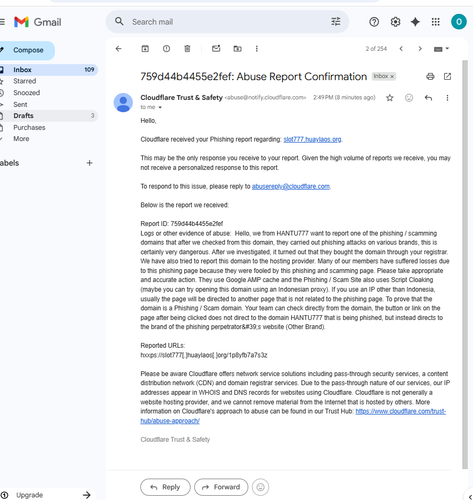This screenshot has width=473, height=500.
Task: Print this email conversation
Action: 430,77
